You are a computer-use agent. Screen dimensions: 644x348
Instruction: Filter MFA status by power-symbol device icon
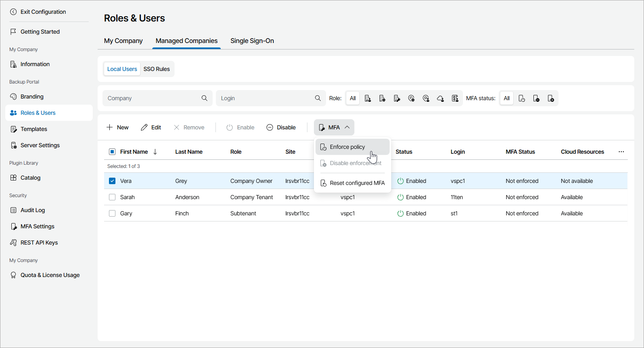[x=522, y=98]
